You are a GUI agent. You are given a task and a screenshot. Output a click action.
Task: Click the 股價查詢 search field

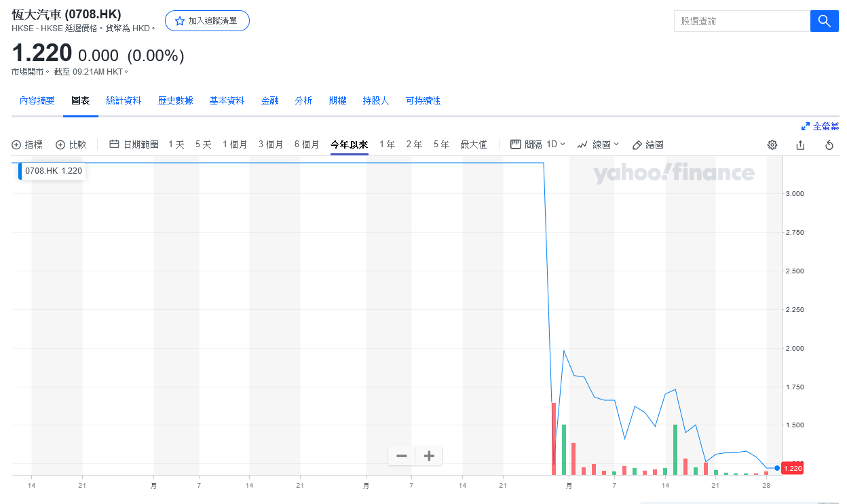point(742,21)
